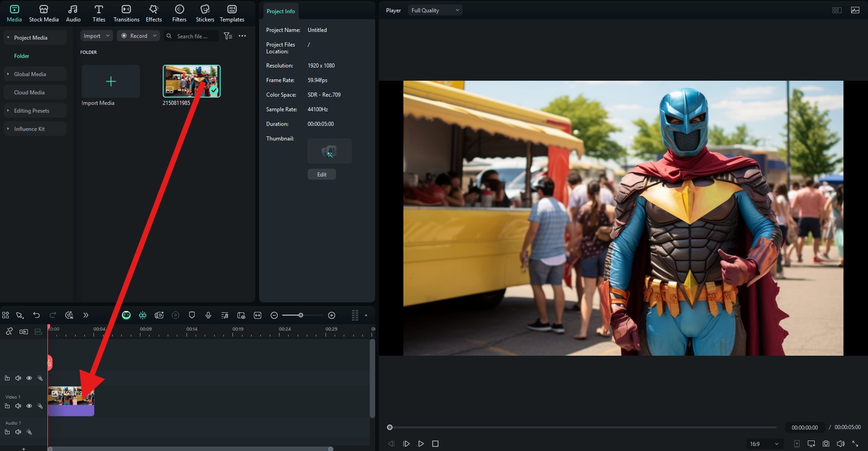Expand the Influence Kit section
868x451 pixels.
pos(8,129)
